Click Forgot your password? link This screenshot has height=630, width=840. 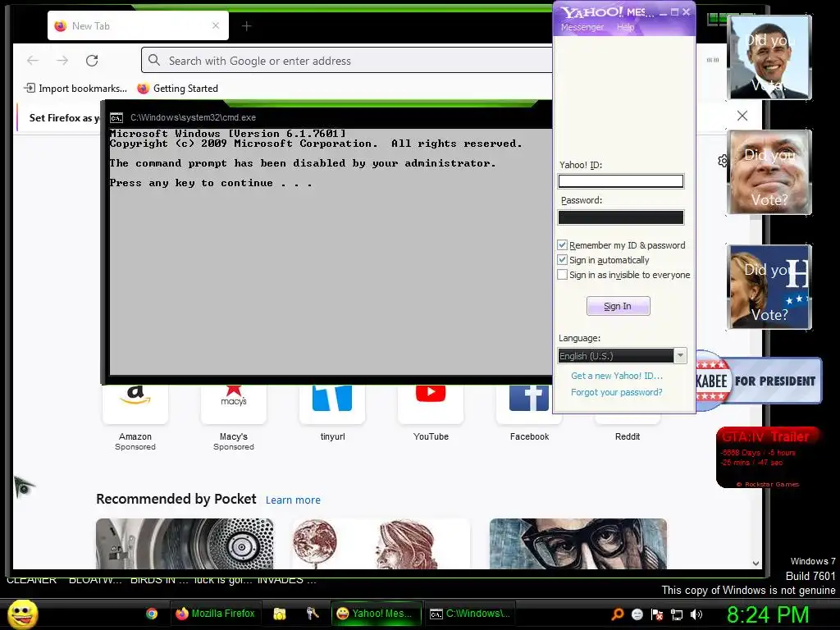(617, 392)
